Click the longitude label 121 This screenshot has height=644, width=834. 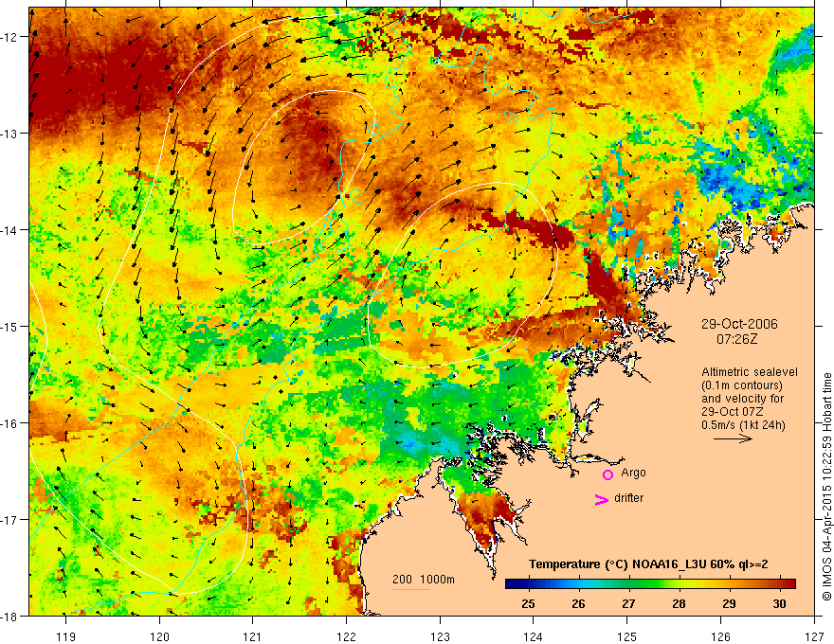click(253, 636)
